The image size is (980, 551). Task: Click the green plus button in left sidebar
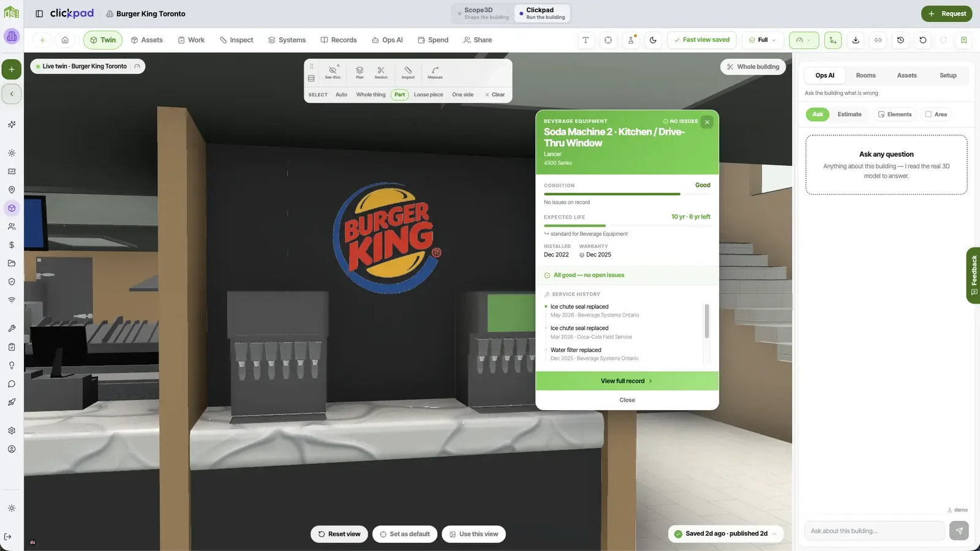click(x=12, y=69)
